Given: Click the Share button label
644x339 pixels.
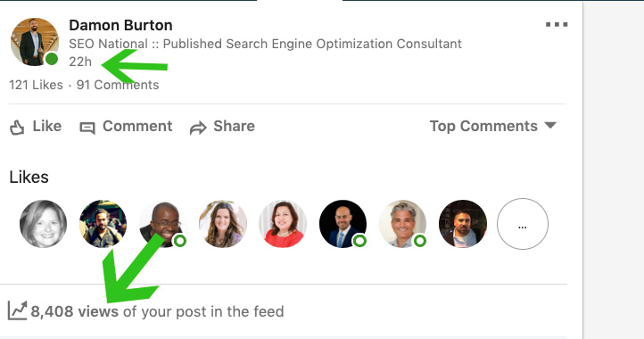Looking at the screenshot, I should (234, 126).
